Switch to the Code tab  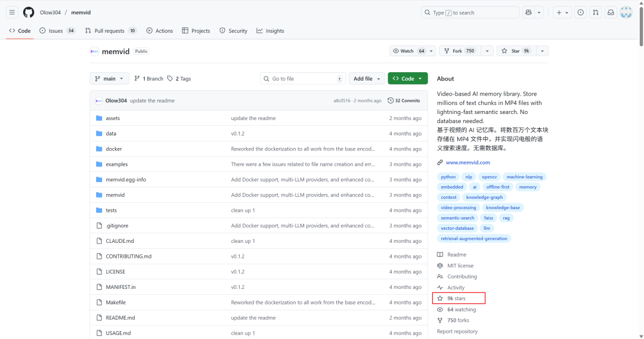pos(20,31)
